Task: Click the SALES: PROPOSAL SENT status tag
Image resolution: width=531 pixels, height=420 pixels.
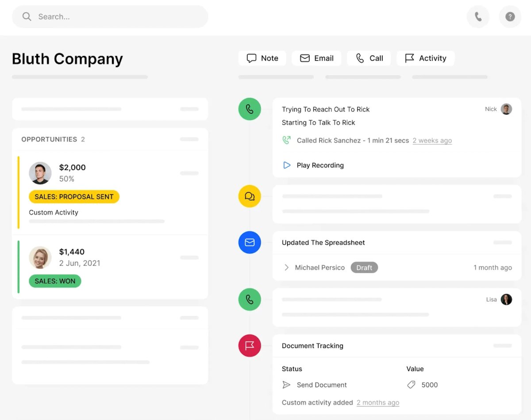Action: point(74,197)
